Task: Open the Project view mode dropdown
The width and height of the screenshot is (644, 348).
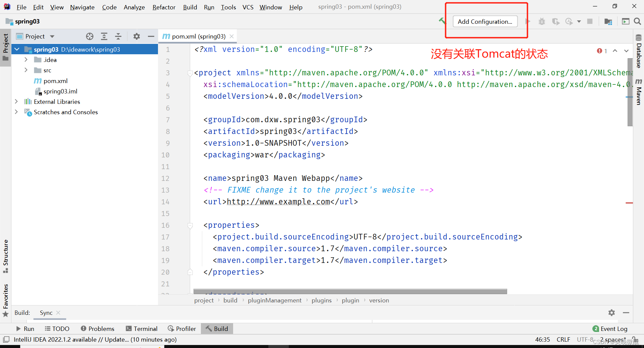Action: tap(52, 37)
